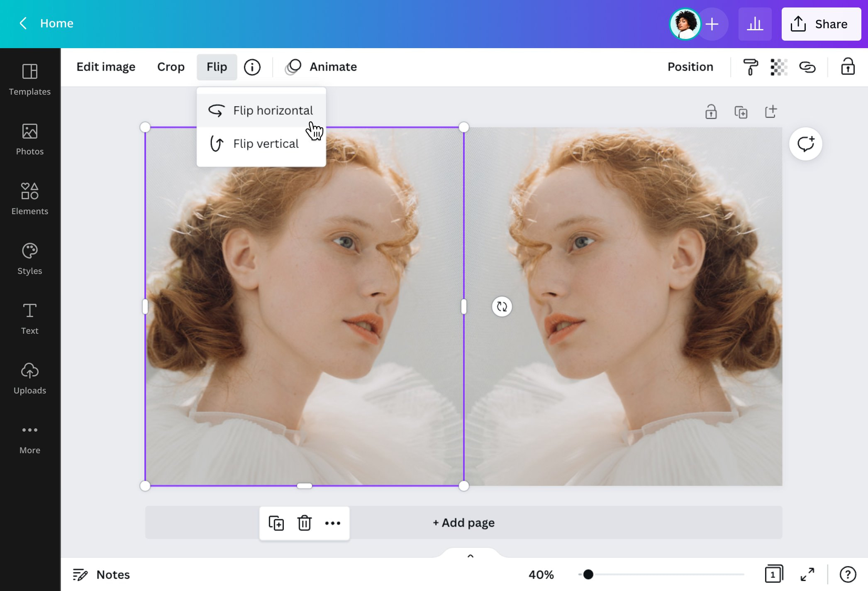Image resolution: width=868 pixels, height=591 pixels.
Task: Collapse the page controls with the chevron
Action: point(471,556)
